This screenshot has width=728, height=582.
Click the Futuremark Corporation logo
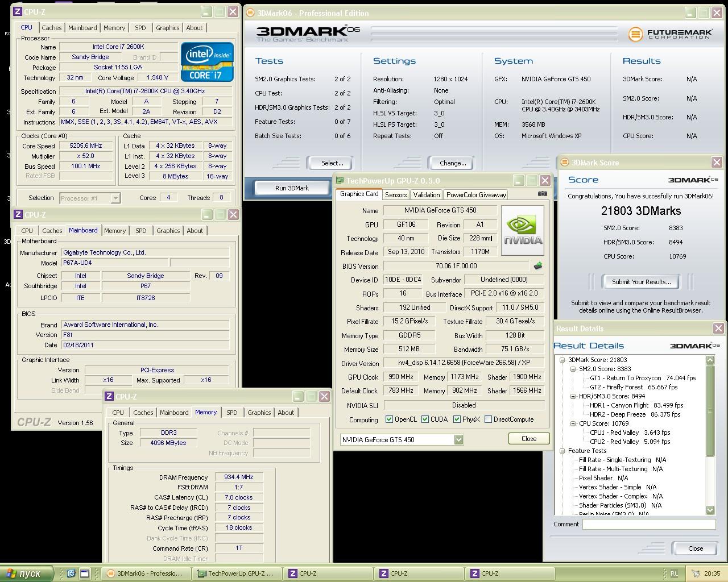click(670, 34)
